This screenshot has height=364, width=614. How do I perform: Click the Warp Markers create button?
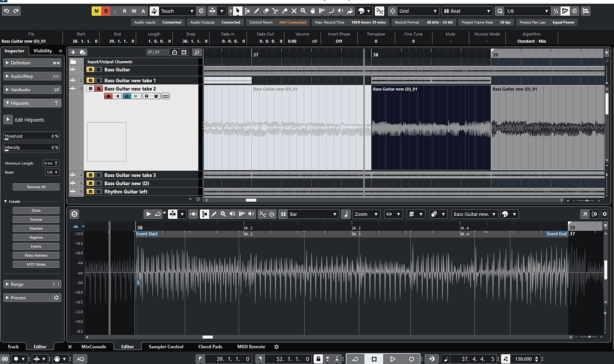point(36,255)
